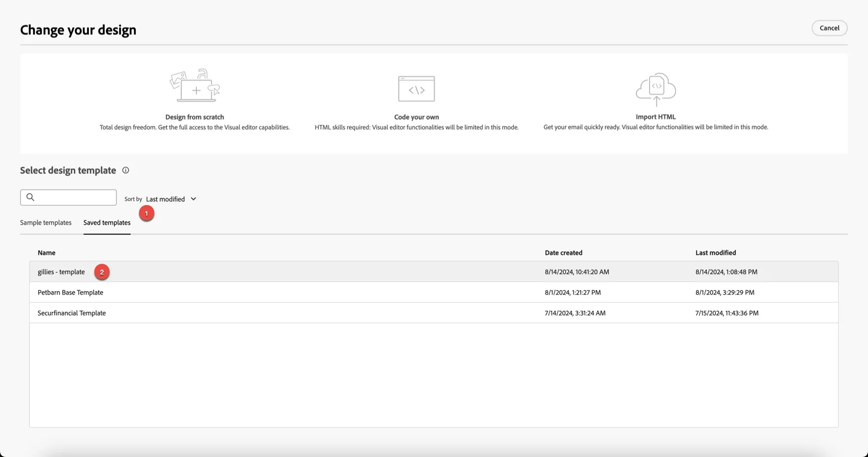Click date created 8/14/2024, 10:41:20 AM

pyautogui.click(x=577, y=272)
